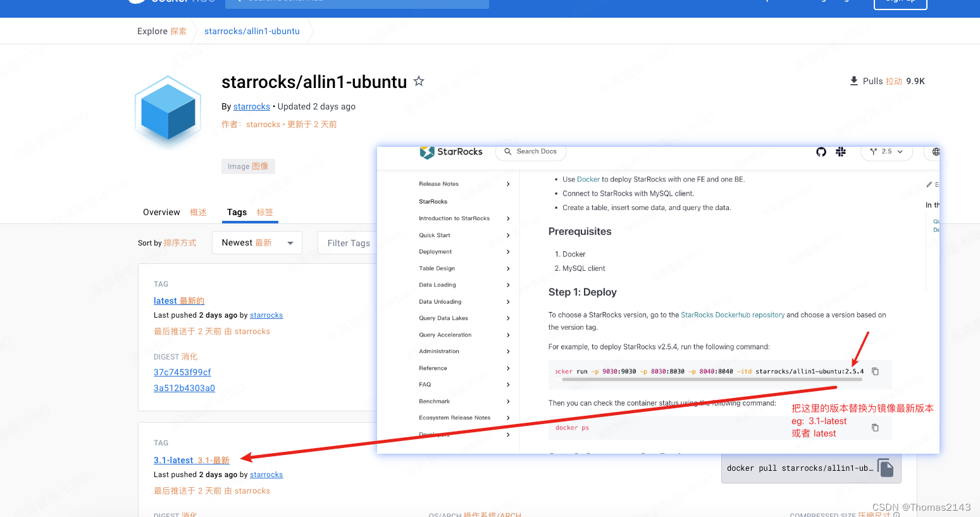The height and width of the screenshot is (517, 980).
Task: Open starrocks author link under title
Action: pyautogui.click(x=252, y=106)
